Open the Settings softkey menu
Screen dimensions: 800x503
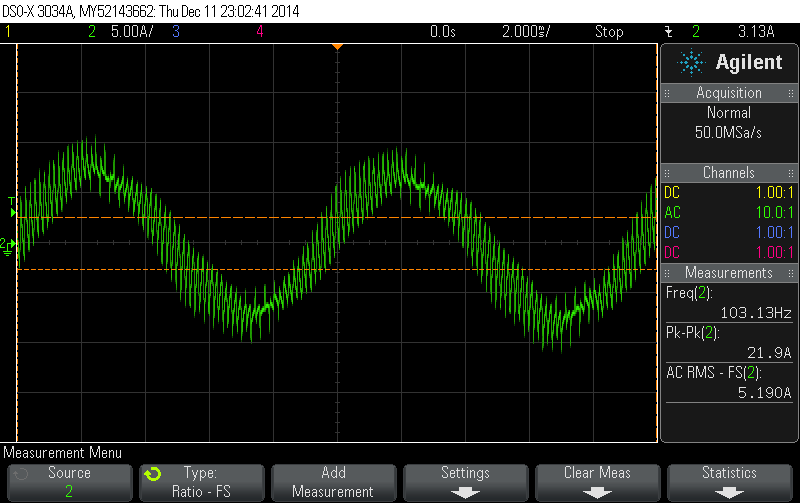(465, 481)
